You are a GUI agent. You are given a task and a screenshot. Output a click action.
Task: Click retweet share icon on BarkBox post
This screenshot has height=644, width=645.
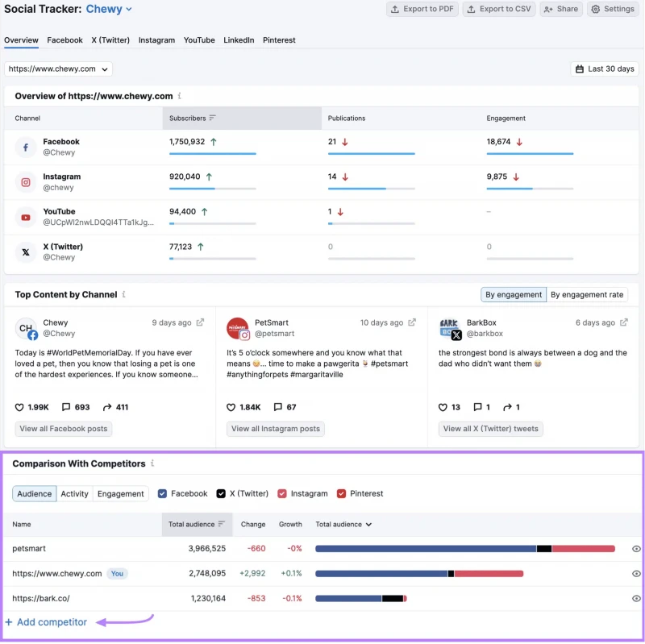point(508,407)
